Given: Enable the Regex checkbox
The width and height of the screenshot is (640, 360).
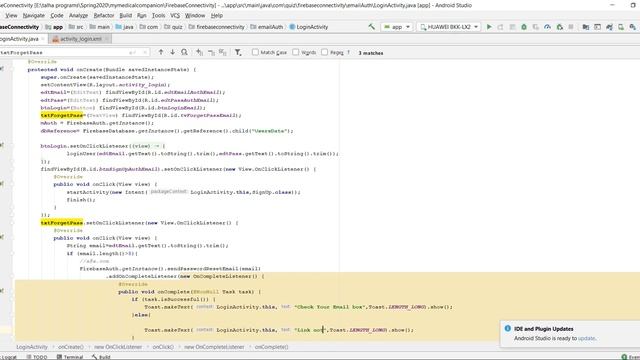Looking at the screenshot, I should (x=324, y=52).
